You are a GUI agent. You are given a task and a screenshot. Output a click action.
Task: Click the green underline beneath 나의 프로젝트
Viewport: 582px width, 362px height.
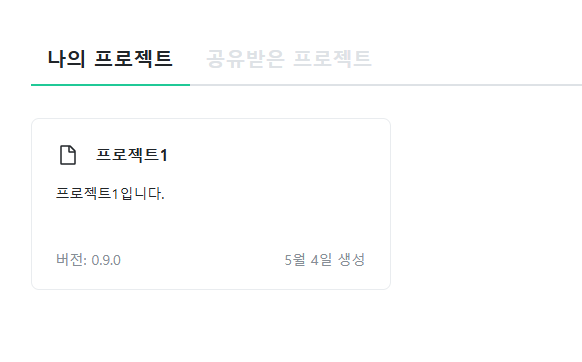click(x=110, y=85)
